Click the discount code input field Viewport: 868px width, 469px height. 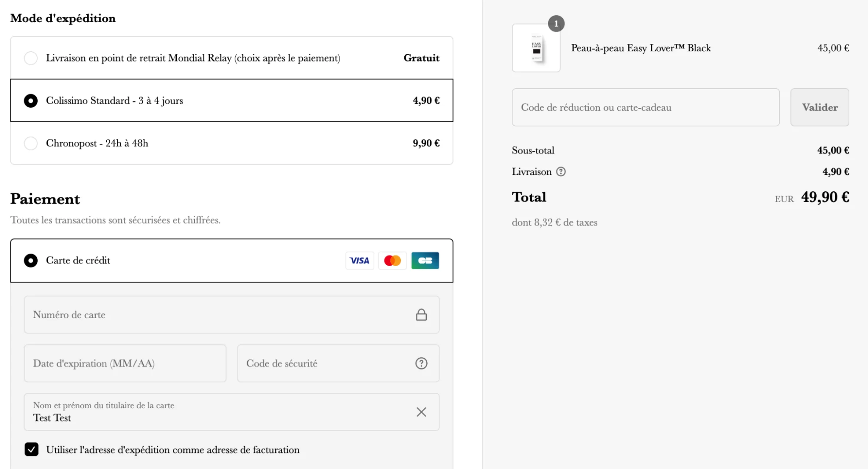[x=645, y=107]
